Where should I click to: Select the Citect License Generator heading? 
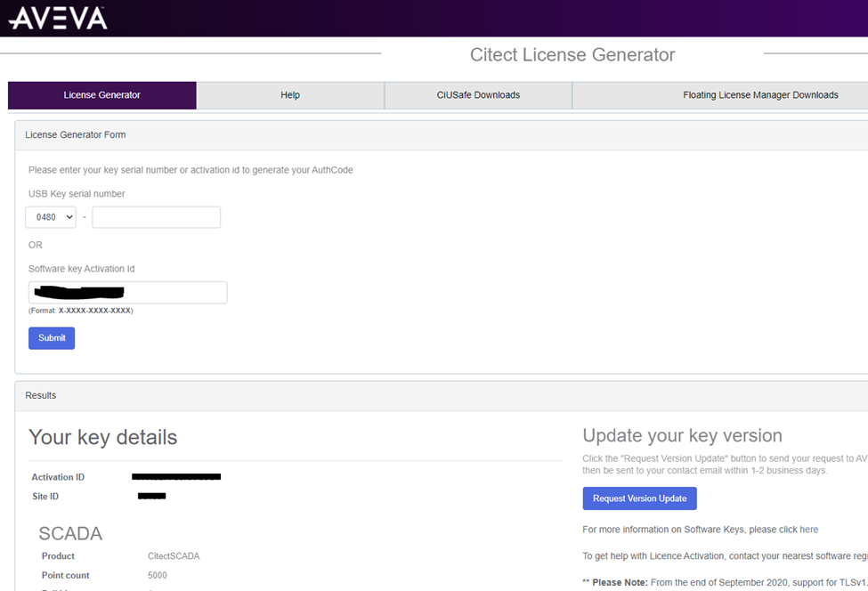[x=572, y=55]
